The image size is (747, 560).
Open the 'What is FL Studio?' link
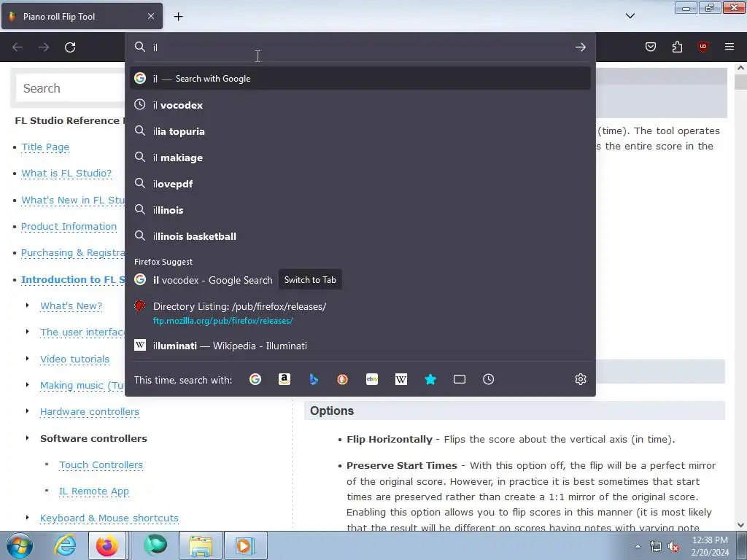point(66,174)
